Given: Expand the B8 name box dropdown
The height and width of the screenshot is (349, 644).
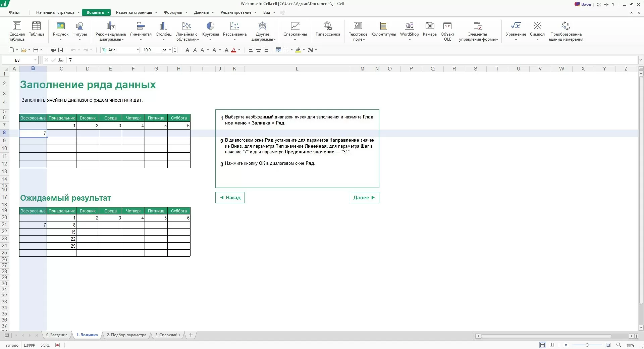Looking at the screenshot, I should (35, 60).
